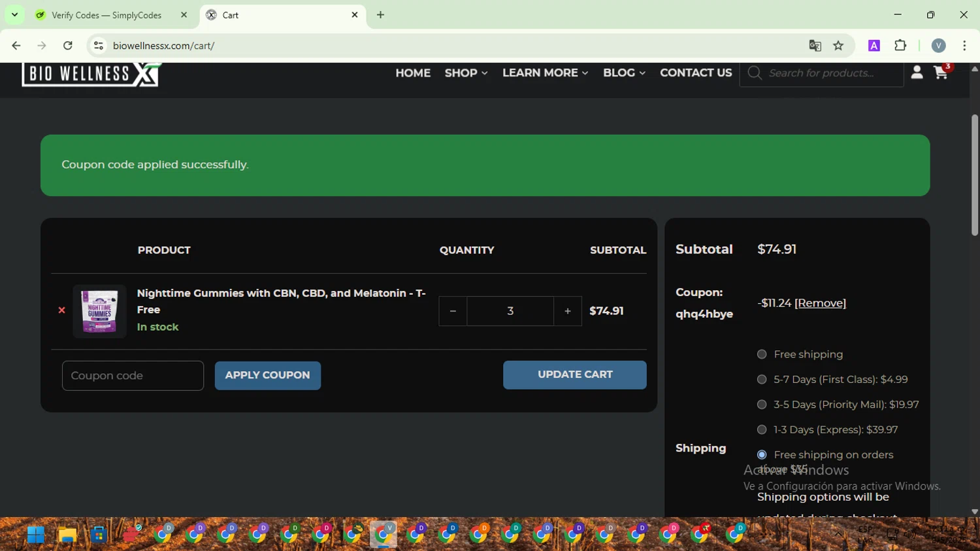Bookmark this page with the star
Screen dimensions: 980x551
tap(838, 46)
